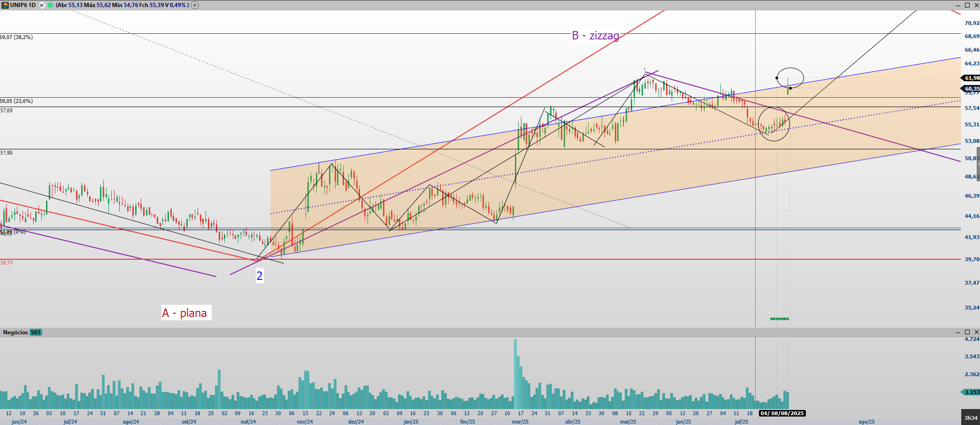This screenshot has width=980, height=425.
Task: Click the UNIP6 1D ticker label
Action: [x=23, y=5]
